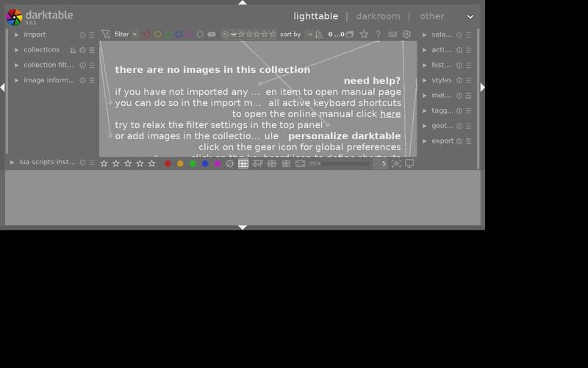
Task: Toggle the green color label filter circle
Action: 168,34
